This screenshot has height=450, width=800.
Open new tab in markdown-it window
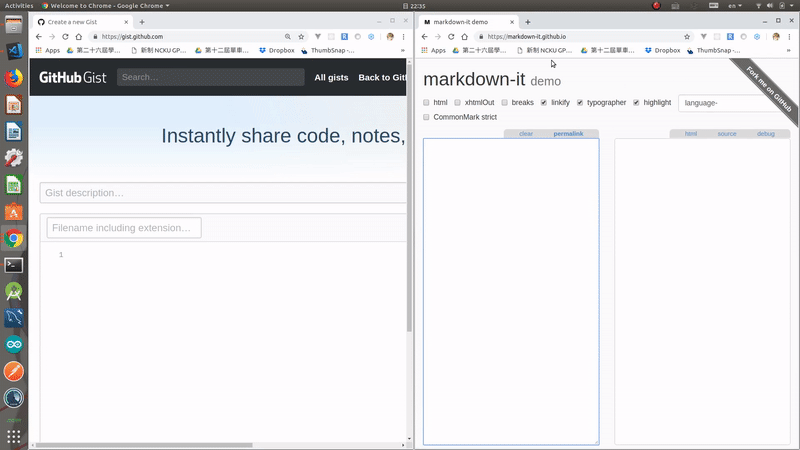(528, 22)
